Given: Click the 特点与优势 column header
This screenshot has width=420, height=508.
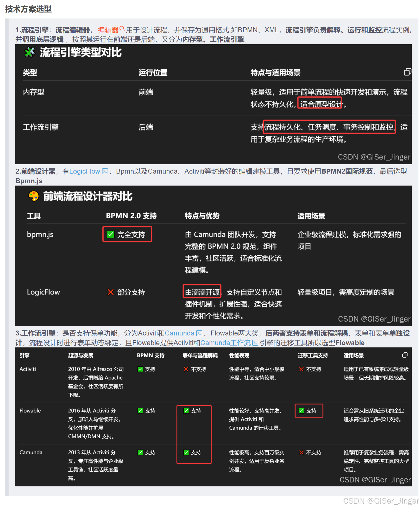Looking at the screenshot, I should 202,216.
